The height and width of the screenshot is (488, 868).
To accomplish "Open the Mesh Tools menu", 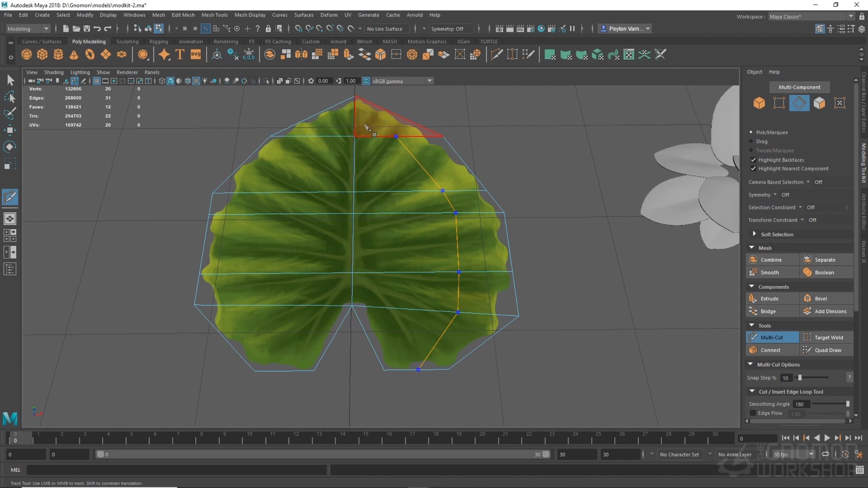I will (x=214, y=15).
